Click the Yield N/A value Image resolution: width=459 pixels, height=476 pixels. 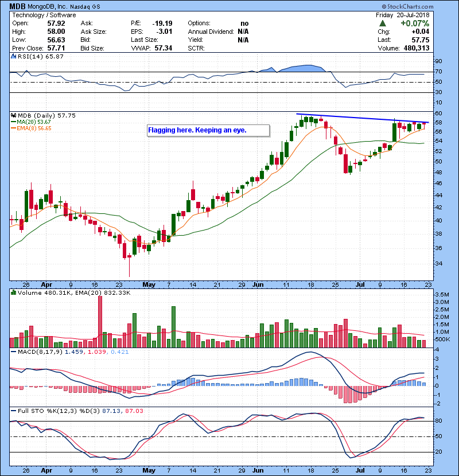click(x=243, y=40)
